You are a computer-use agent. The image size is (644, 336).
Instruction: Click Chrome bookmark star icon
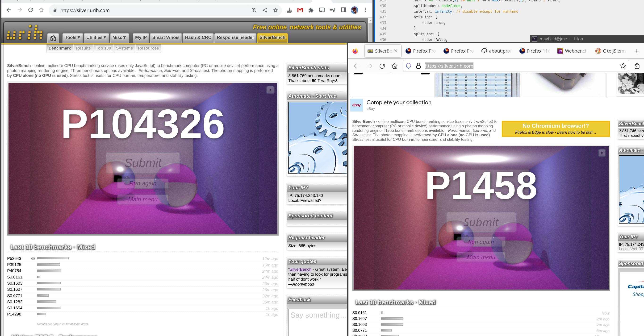[276, 10]
